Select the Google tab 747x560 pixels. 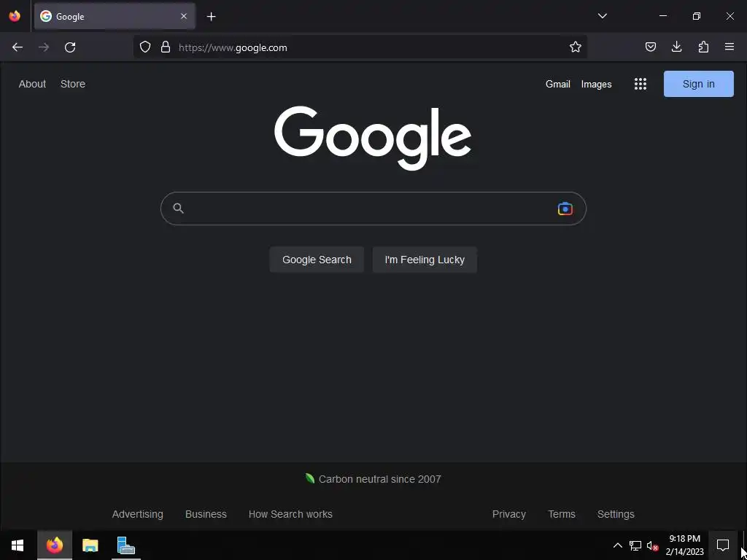tap(115, 16)
